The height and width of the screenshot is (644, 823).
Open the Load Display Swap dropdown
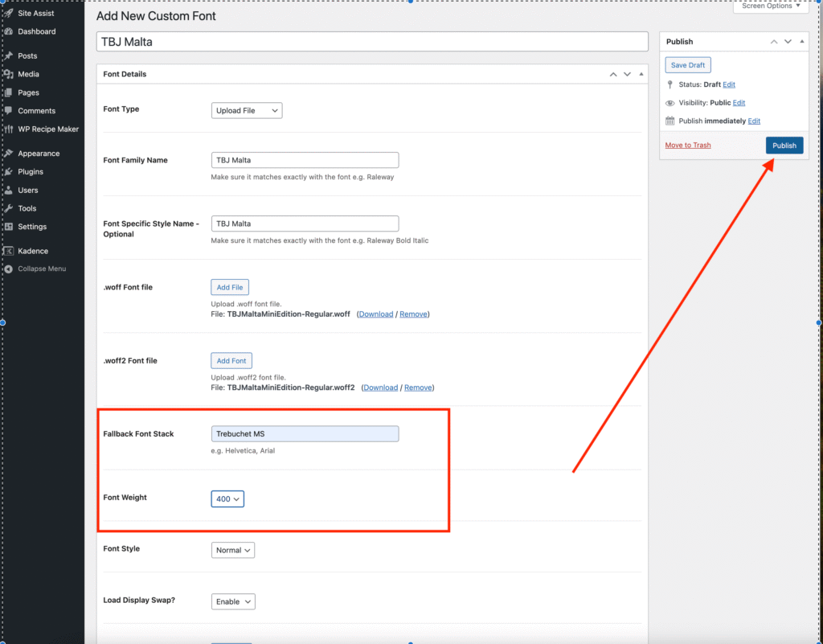point(233,601)
